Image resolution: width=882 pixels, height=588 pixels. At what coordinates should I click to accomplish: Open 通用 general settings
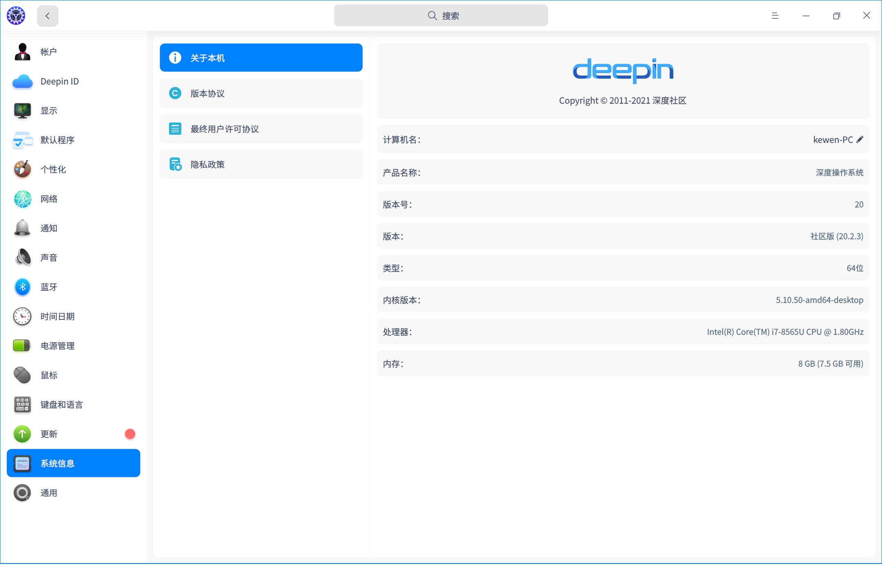(x=49, y=493)
